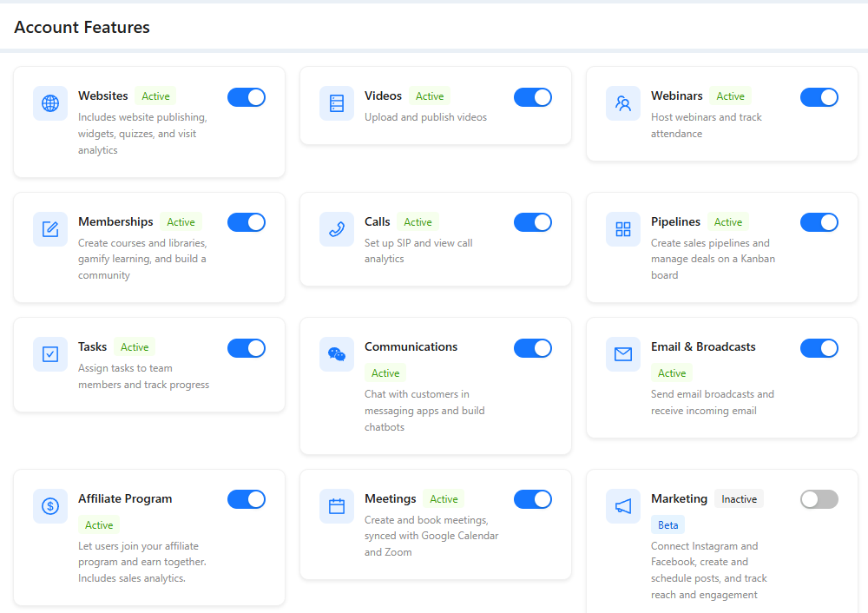868x613 pixels.
Task: Click the Meetings title text
Action: [391, 498]
